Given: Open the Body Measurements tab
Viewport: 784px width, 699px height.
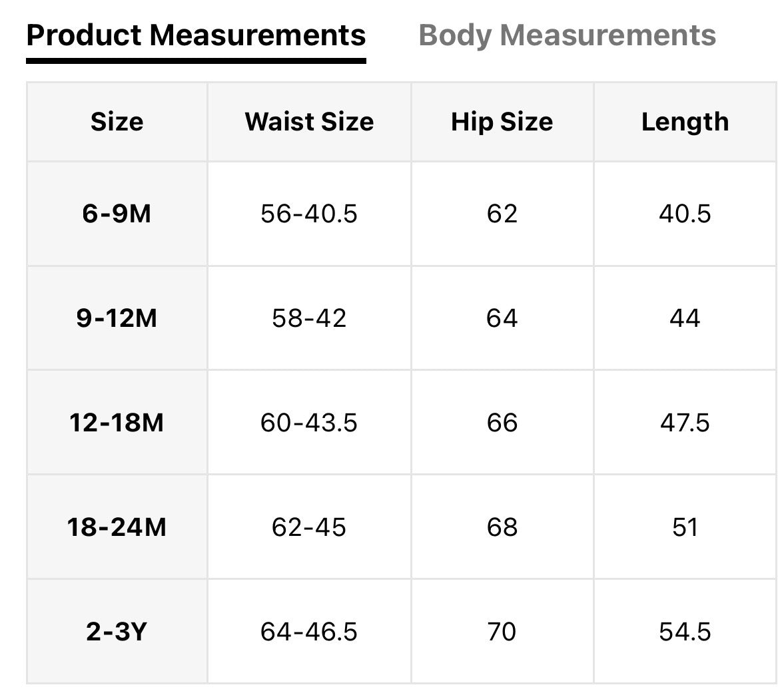Looking at the screenshot, I should (567, 35).
